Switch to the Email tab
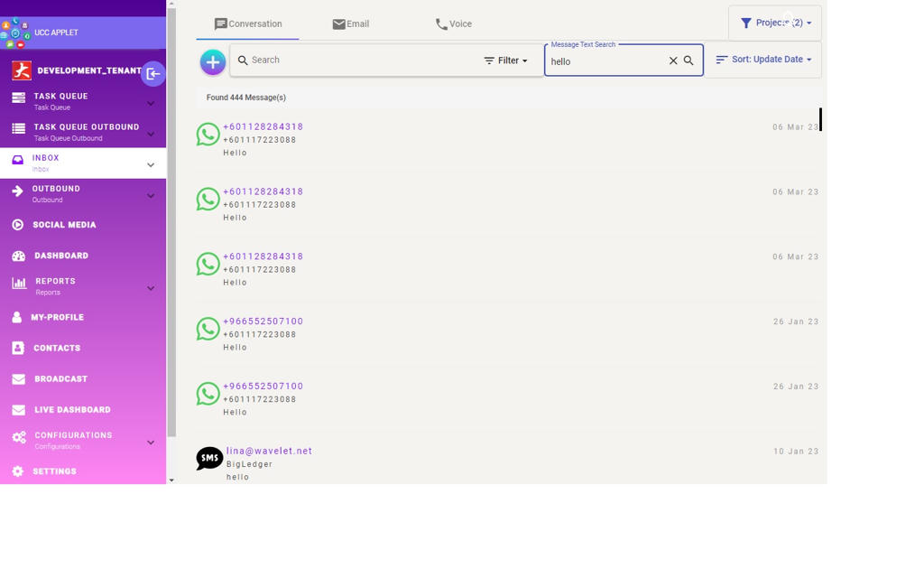The height and width of the screenshot is (578, 924). coord(350,24)
